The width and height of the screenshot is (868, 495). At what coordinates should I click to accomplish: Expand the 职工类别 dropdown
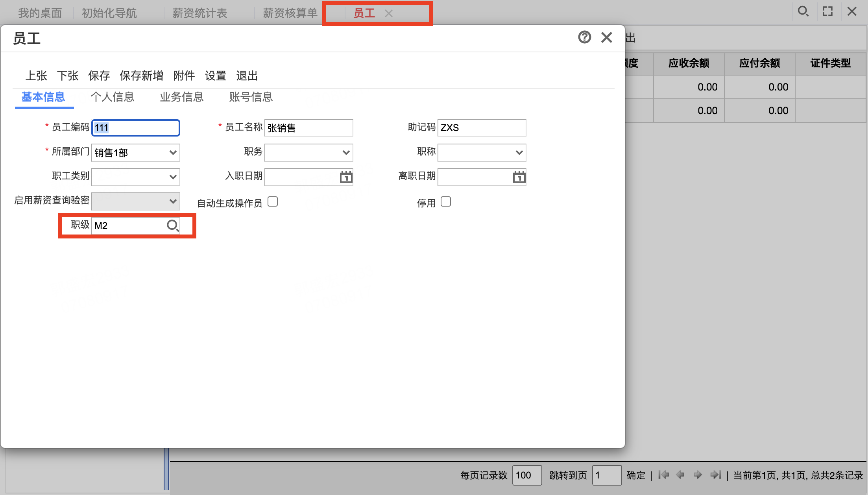point(135,177)
